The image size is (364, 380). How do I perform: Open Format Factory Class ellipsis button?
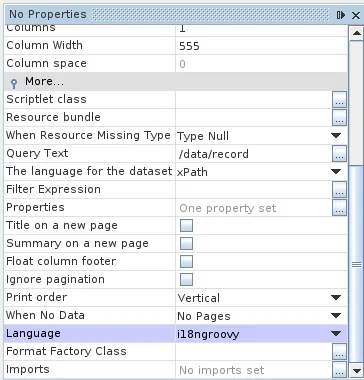click(x=339, y=352)
